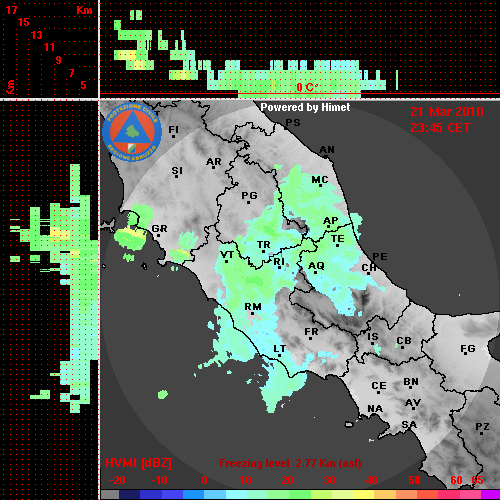Image resolution: width=500 pixels, height=500 pixels.
Task: Click the time '23:45 CET'
Action: [440, 128]
